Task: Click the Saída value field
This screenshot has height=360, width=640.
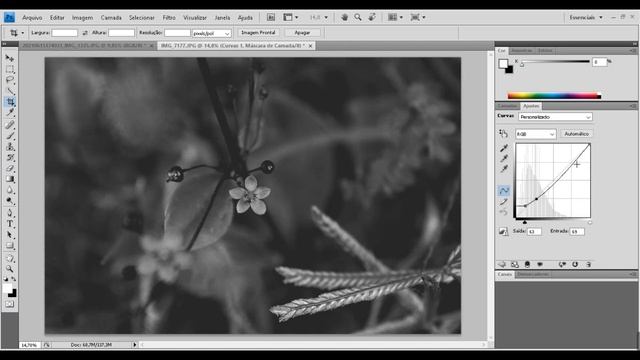Action: tap(534, 231)
